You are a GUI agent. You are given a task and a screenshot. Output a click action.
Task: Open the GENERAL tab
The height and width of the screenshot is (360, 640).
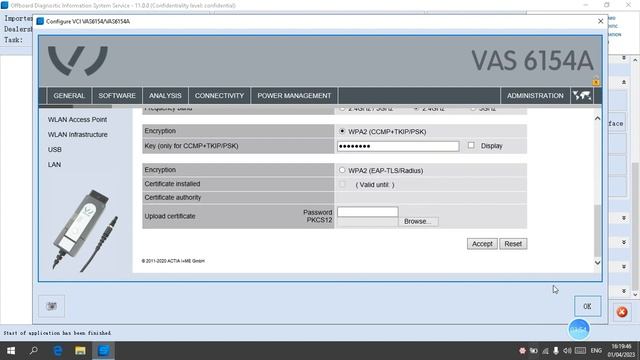[x=69, y=96]
